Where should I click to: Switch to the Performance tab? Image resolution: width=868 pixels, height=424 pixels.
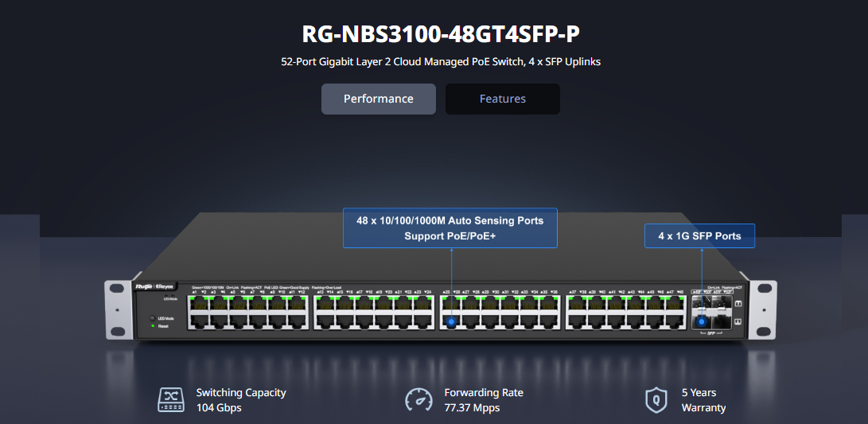[378, 99]
